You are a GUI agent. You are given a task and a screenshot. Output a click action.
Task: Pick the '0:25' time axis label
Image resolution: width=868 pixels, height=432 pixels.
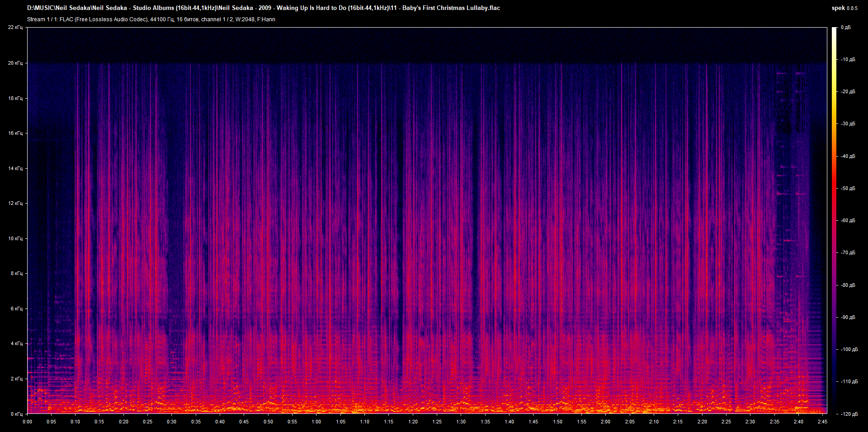coord(148,422)
